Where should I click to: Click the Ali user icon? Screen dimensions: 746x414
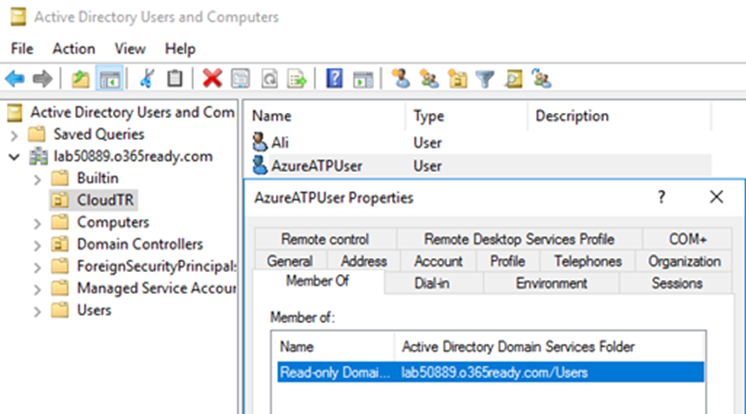tap(259, 142)
